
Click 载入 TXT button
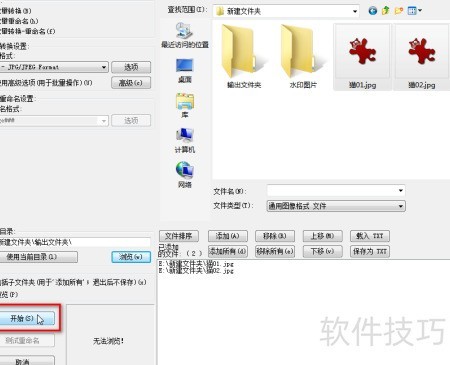(x=370, y=236)
